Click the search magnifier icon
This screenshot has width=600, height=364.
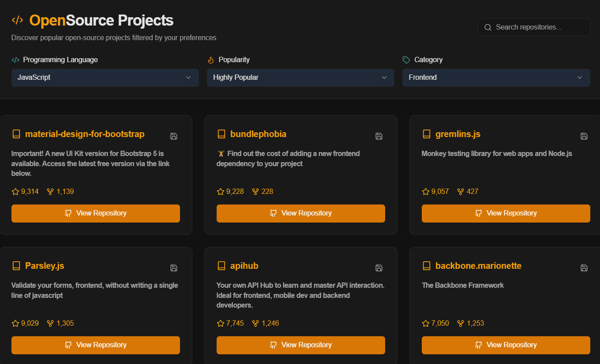[488, 27]
